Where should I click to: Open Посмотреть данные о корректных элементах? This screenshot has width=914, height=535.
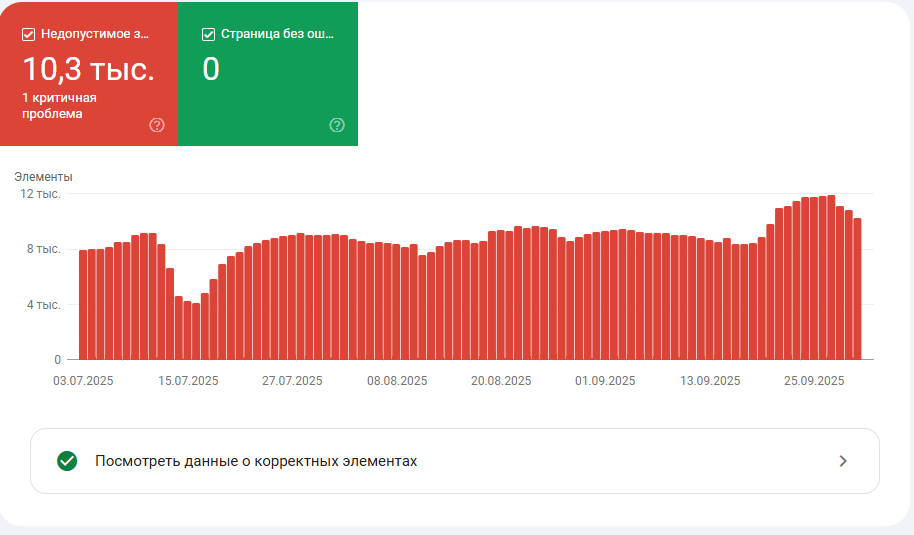coord(455,461)
